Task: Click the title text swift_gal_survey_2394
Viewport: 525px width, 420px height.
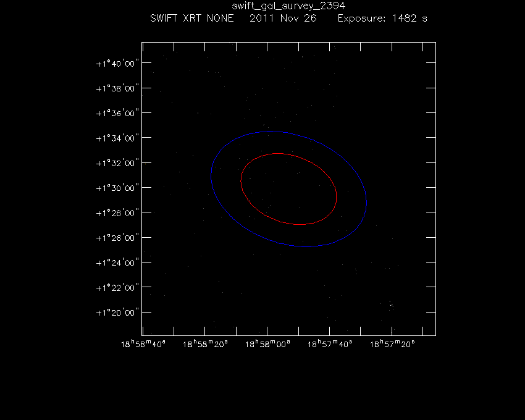Action: click(x=288, y=6)
